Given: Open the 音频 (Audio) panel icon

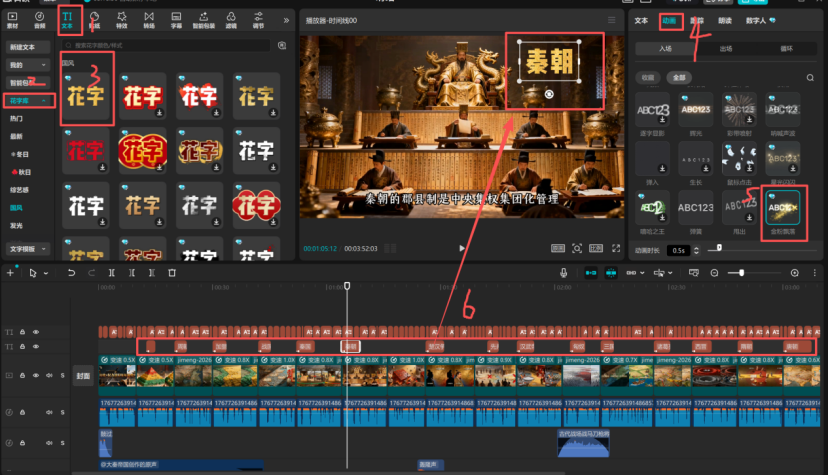Looking at the screenshot, I should (x=40, y=18).
